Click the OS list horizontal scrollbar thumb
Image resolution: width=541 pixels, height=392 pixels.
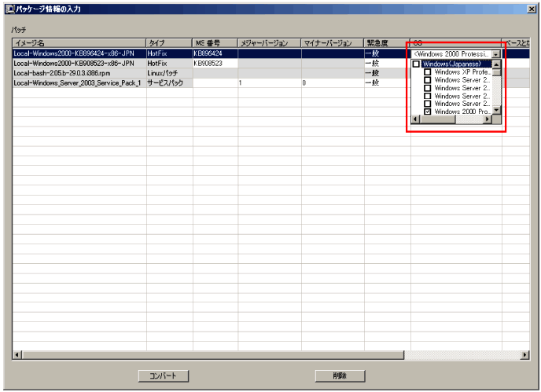tap(437, 119)
